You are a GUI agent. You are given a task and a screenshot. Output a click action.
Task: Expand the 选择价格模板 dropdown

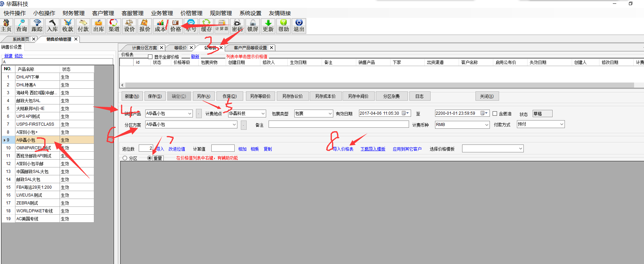tap(520, 149)
